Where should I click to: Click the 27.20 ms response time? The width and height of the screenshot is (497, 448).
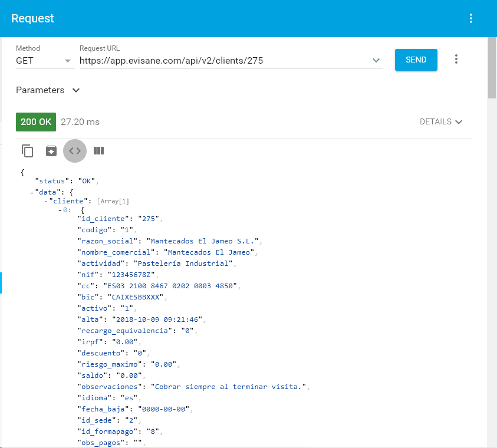(x=80, y=122)
